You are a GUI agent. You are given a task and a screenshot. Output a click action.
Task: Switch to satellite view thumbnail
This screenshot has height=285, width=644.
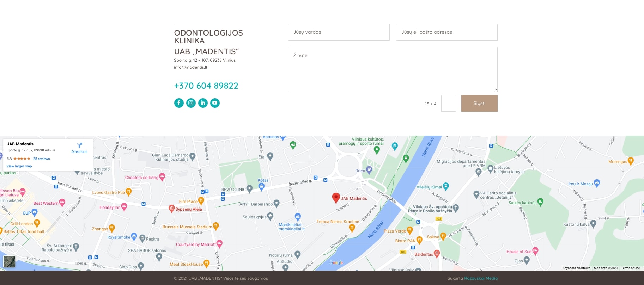(x=9, y=261)
